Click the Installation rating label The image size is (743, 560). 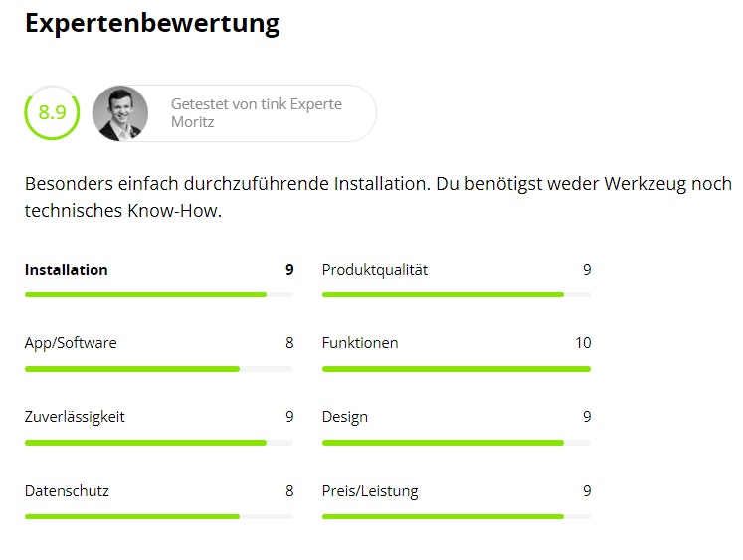[x=67, y=270]
